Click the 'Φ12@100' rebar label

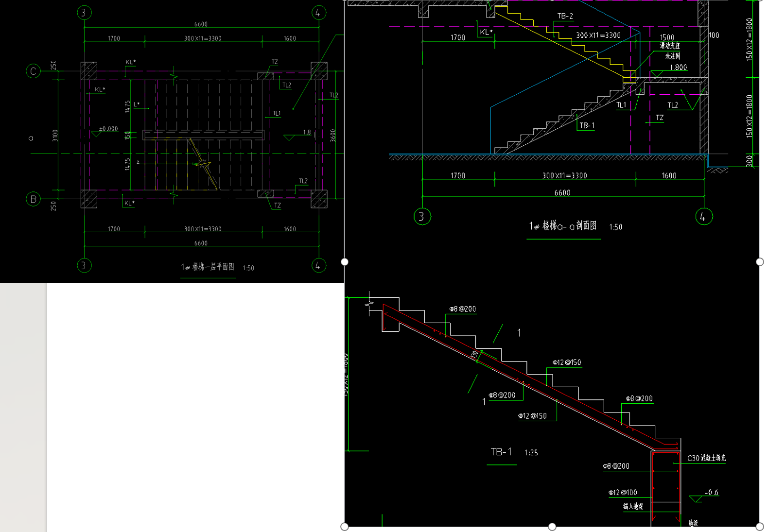(x=623, y=492)
